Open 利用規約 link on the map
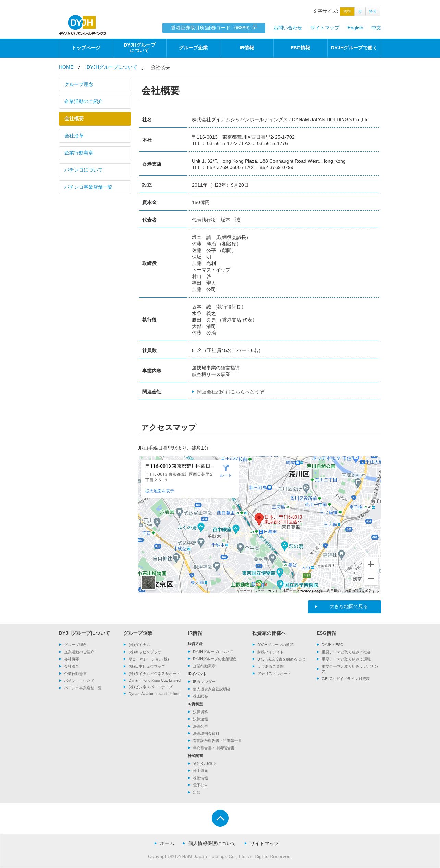This screenshot has height=868, width=440. [x=334, y=591]
